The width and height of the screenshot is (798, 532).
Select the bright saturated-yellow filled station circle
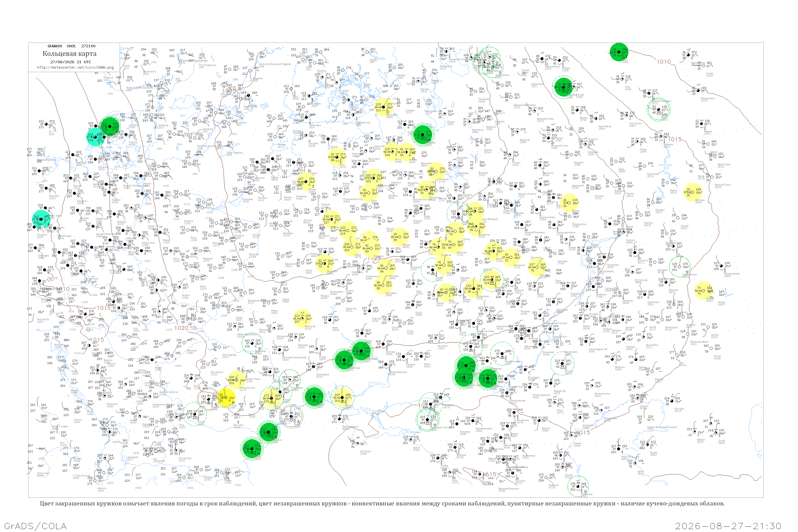pos(226,397)
